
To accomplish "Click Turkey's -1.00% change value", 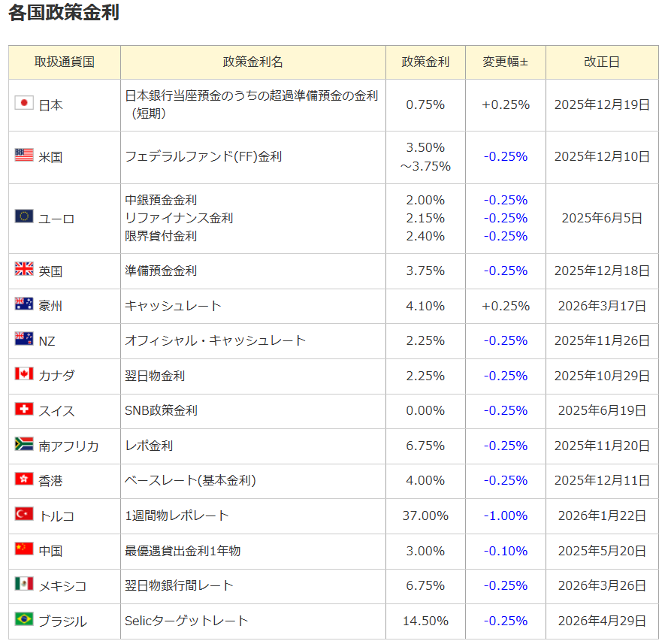I will (506, 516).
